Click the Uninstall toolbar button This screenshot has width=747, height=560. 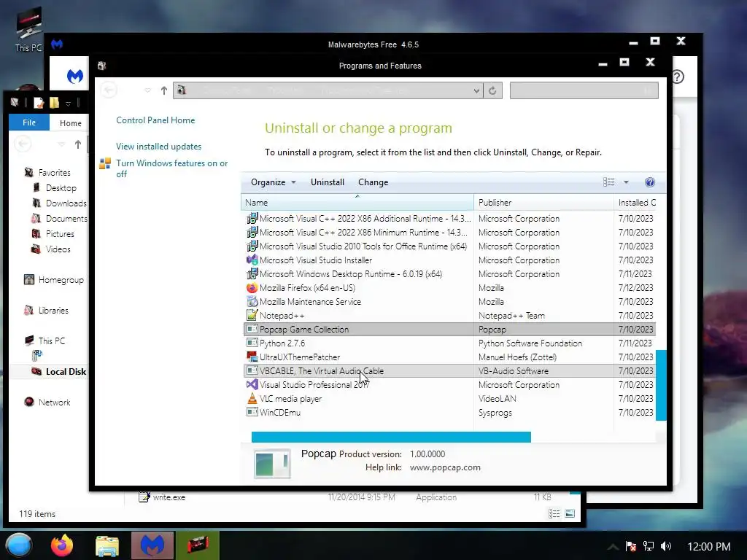[x=328, y=182]
